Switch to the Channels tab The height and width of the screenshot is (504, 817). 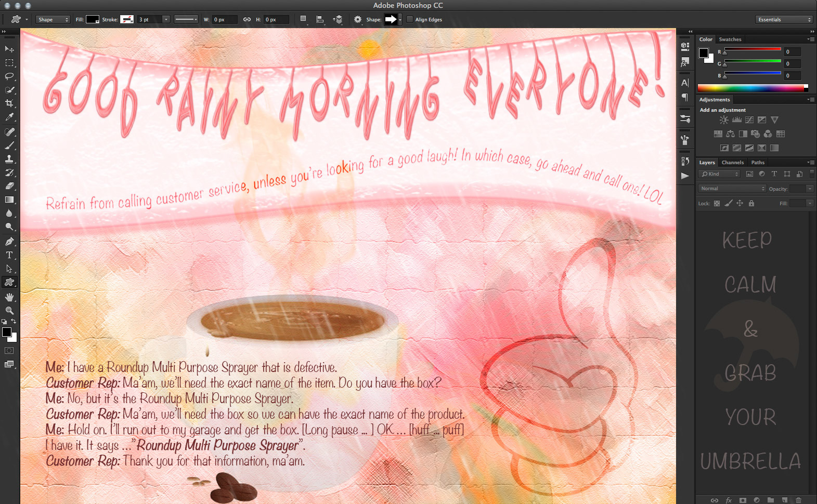click(732, 163)
